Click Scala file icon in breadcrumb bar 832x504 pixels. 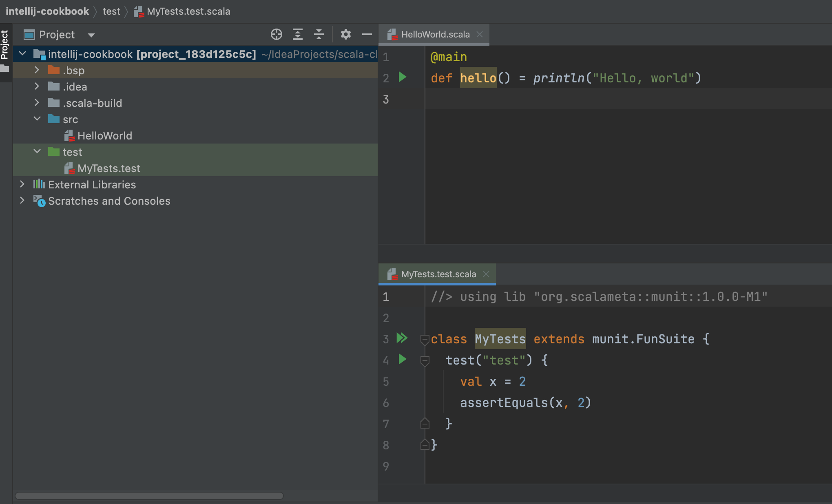click(139, 11)
